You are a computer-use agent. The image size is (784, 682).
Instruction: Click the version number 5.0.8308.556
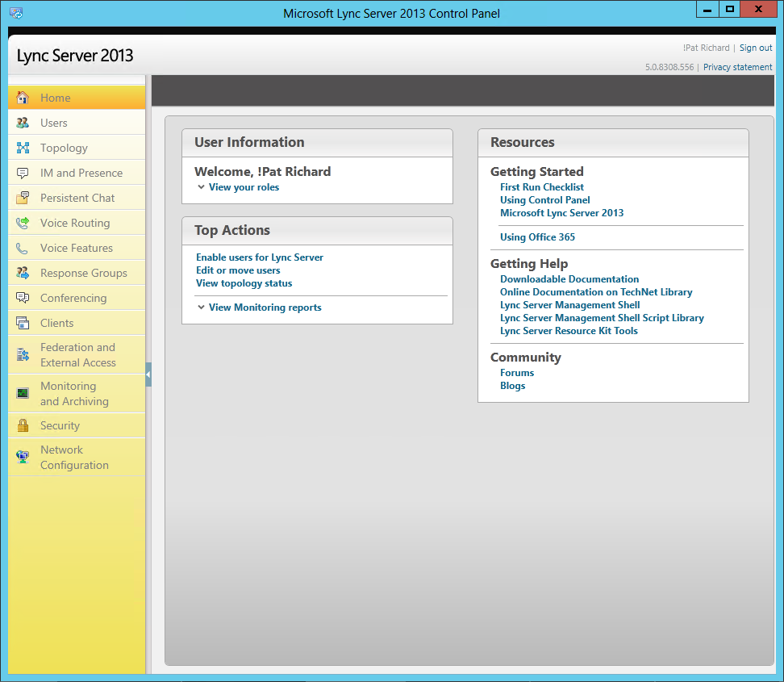[669, 67]
